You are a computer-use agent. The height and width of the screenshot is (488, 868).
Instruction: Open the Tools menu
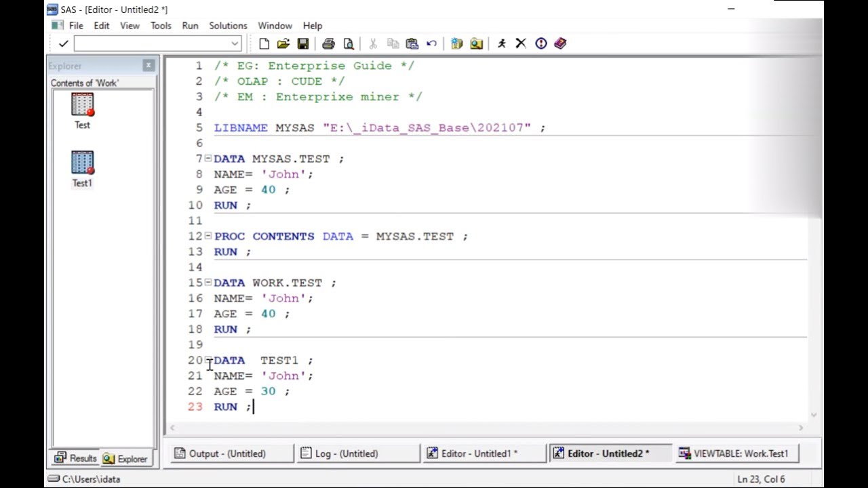[161, 26]
